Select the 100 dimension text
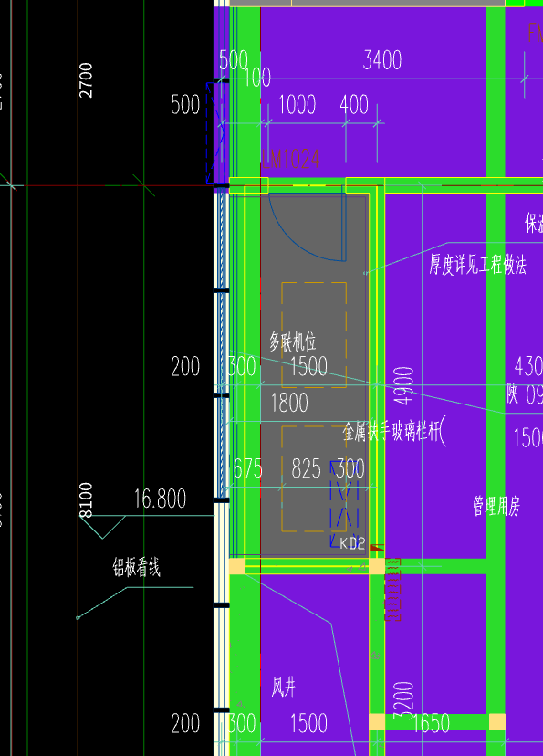 tap(257, 77)
